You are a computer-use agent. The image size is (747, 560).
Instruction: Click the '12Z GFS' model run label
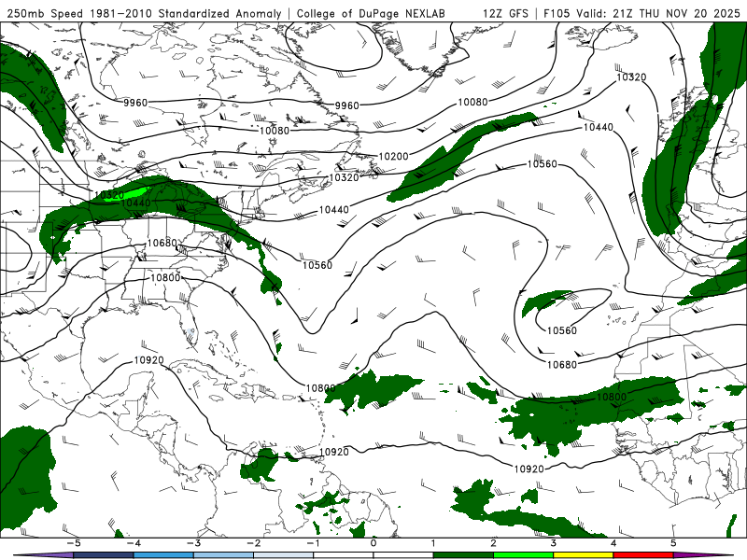[505, 13]
